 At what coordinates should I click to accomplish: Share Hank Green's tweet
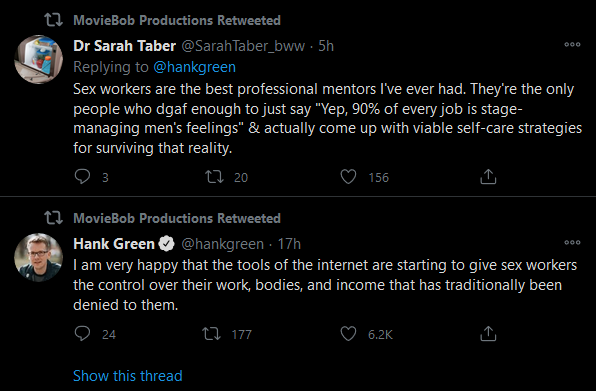pyautogui.click(x=488, y=334)
